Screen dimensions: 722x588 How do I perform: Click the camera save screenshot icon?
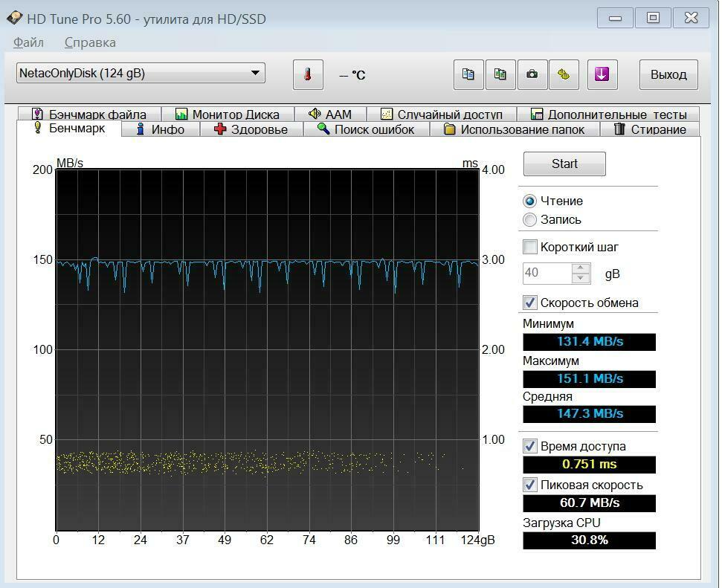532,74
